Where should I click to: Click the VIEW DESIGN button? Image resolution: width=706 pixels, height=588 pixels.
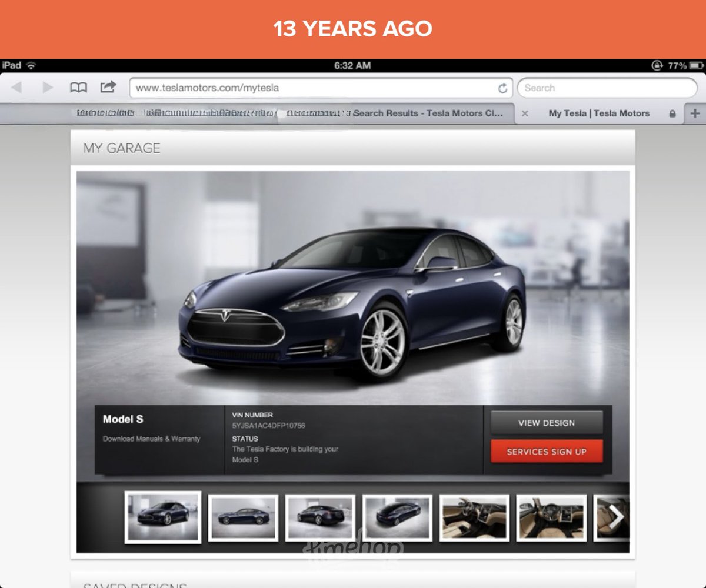click(547, 423)
